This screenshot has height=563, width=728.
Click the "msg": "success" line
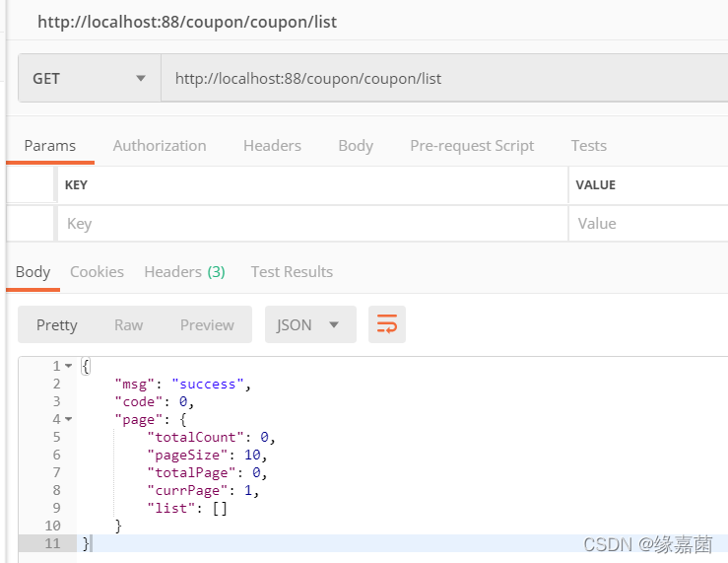[x=183, y=385]
